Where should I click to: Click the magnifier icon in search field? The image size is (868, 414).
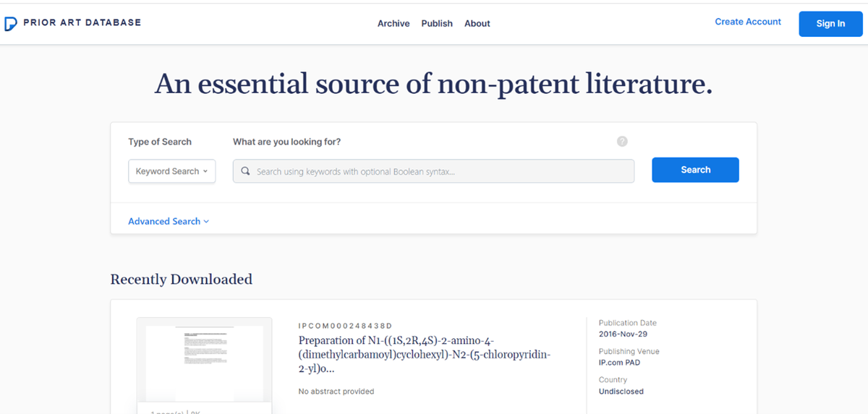coord(246,171)
